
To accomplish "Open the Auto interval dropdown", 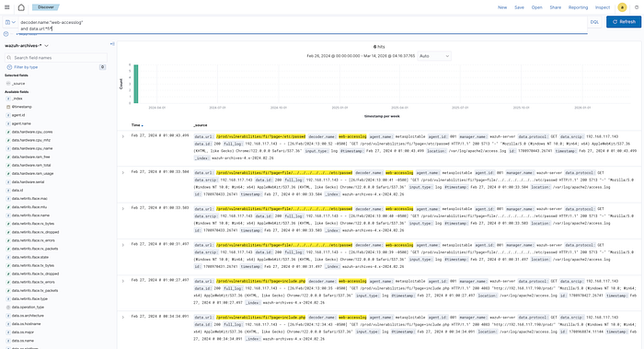I will (x=434, y=56).
